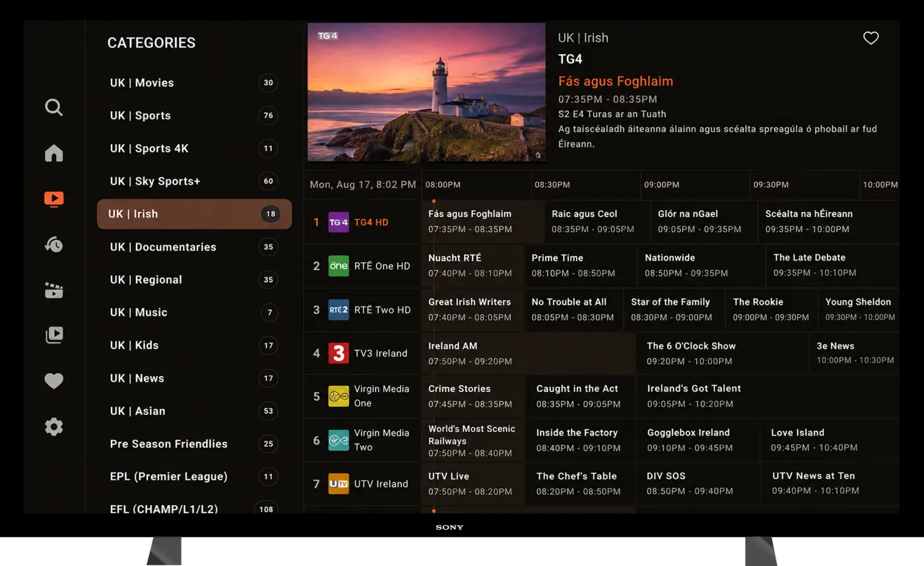Viewport: 924px width, 566px height.
Task: Select the TG4 HD channel name
Action: tap(372, 222)
